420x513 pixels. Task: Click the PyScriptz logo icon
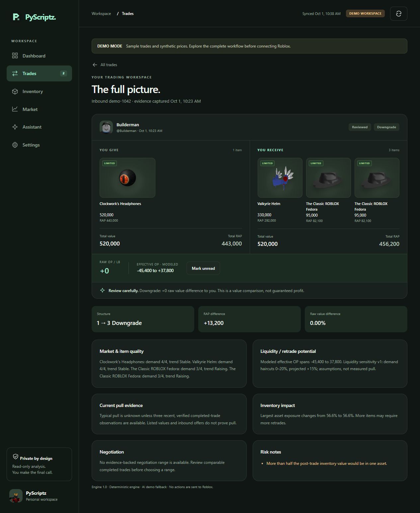click(x=16, y=17)
